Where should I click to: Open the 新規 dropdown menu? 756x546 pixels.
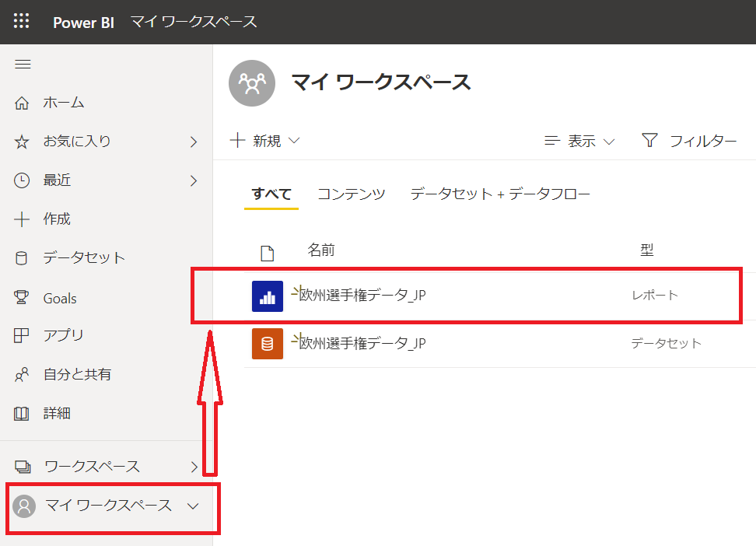pyautogui.click(x=265, y=141)
